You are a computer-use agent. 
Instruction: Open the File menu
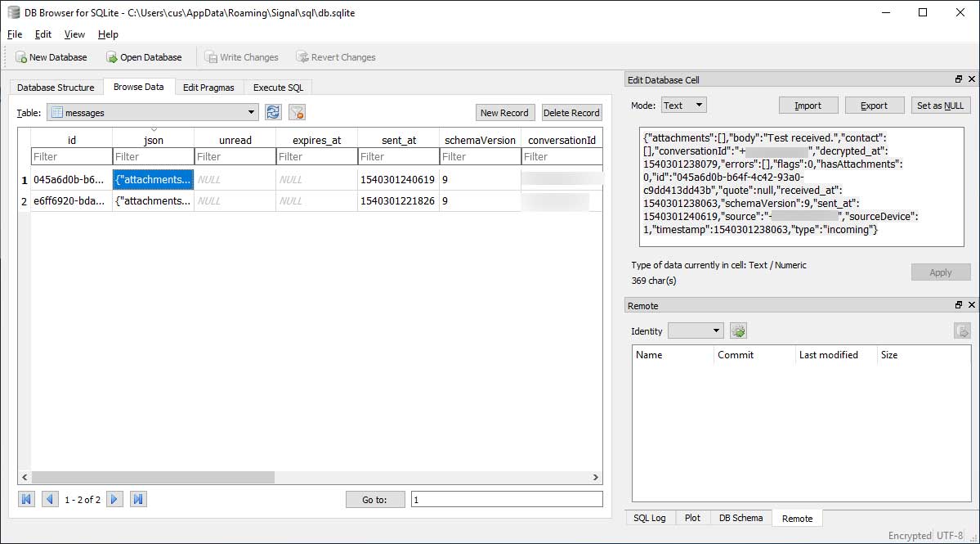pyautogui.click(x=15, y=34)
